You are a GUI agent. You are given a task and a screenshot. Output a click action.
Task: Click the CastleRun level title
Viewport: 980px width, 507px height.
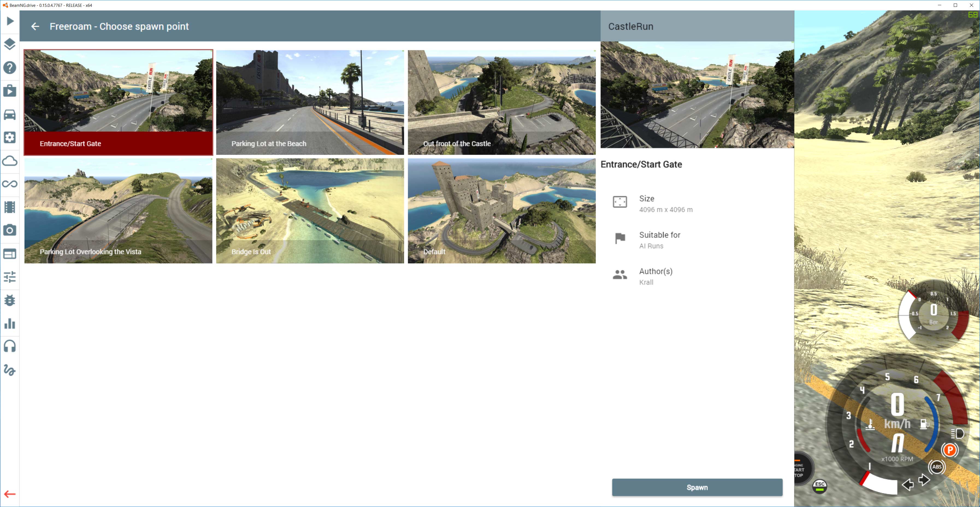(631, 26)
